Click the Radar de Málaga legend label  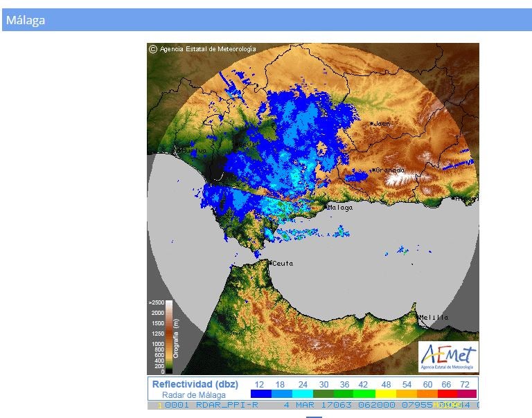tap(194, 395)
